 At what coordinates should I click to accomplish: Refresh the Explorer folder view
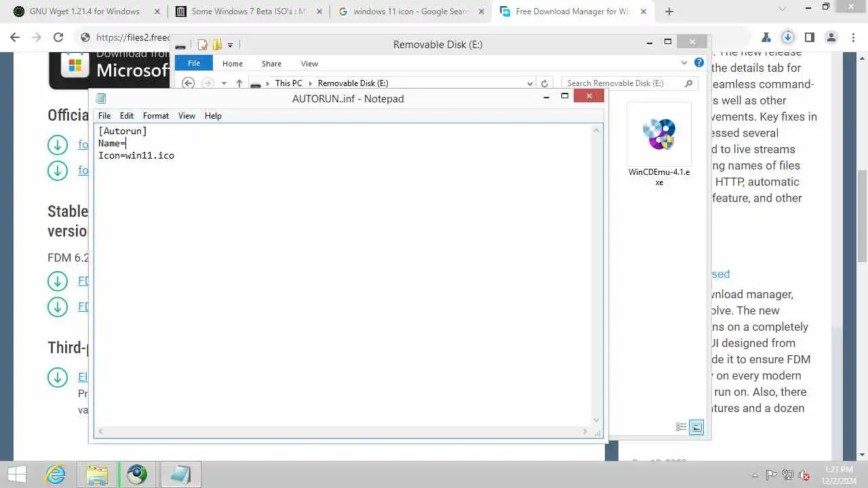pos(544,83)
